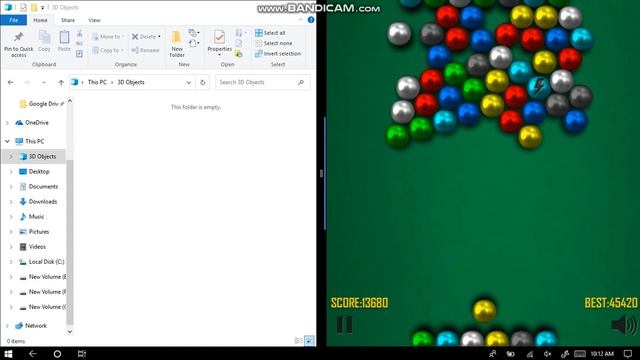Click the navigation pane scrollbar
Image resolution: width=640 pixels, height=360 pixels.
[70, 242]
